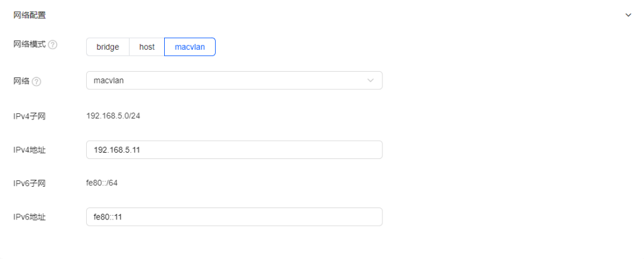Collapse the 网络配置 section with chevron
The height and width of the screenshot is (259, 644).
coord(628,14)
